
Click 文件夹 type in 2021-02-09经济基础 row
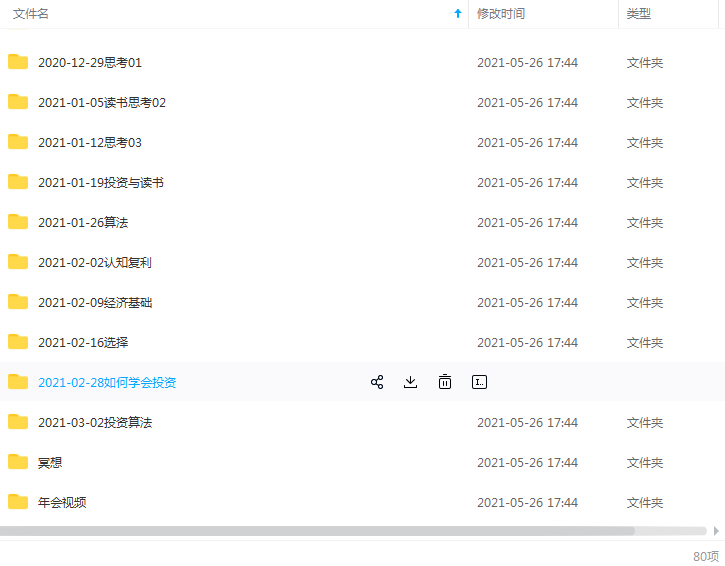(x=645, y=302)
